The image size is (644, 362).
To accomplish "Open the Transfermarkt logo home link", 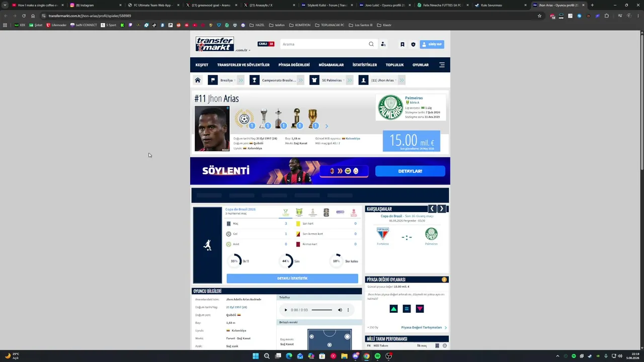I will pyautogui.click(x=215, y=44).
